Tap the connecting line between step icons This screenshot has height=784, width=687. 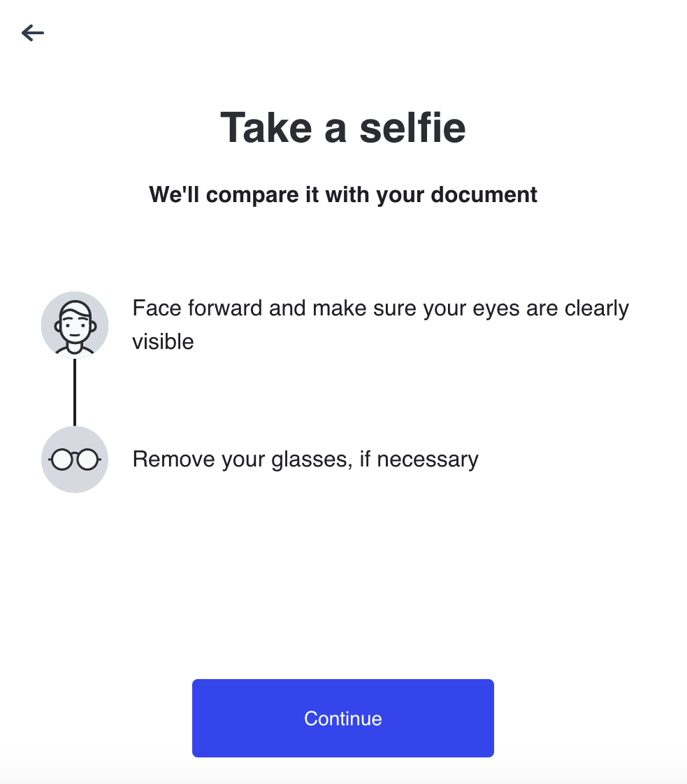74,392
